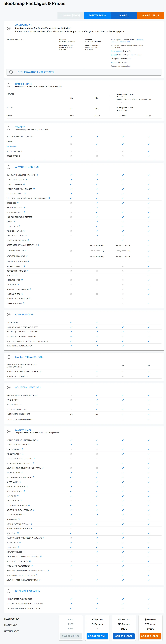Collapse the Core Features section
Image resolution: width=166 pixels, height=644 pixels.
pos(9,314)
